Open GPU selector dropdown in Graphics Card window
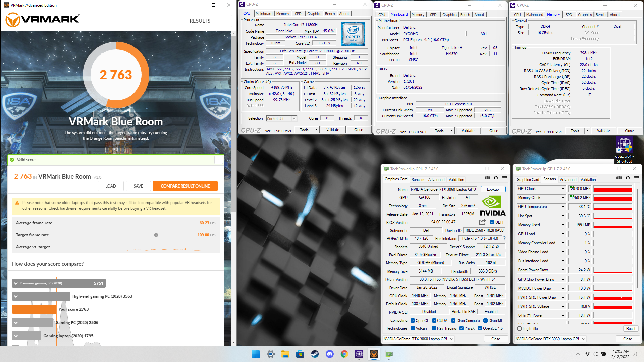 coord(418,339)
